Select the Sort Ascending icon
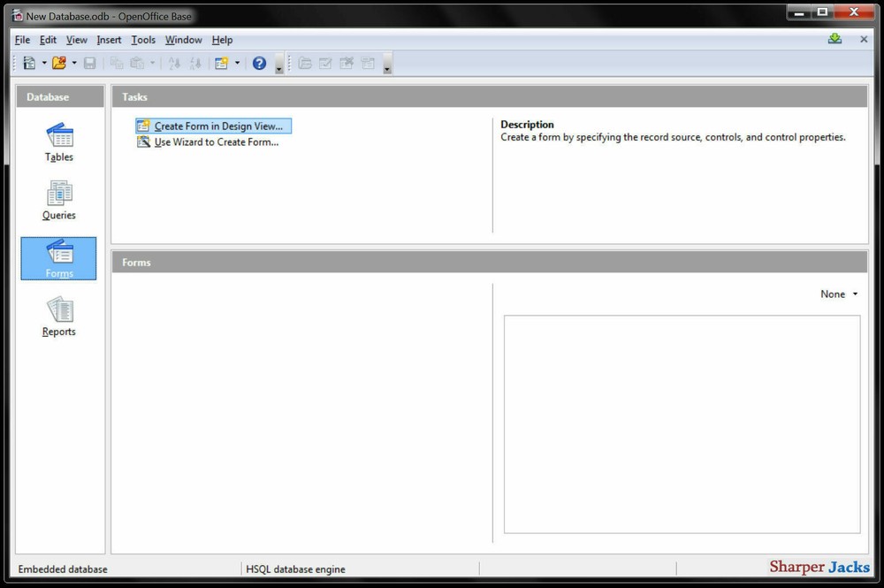Screen dimensions: 884x588 (x=174, y=63)
